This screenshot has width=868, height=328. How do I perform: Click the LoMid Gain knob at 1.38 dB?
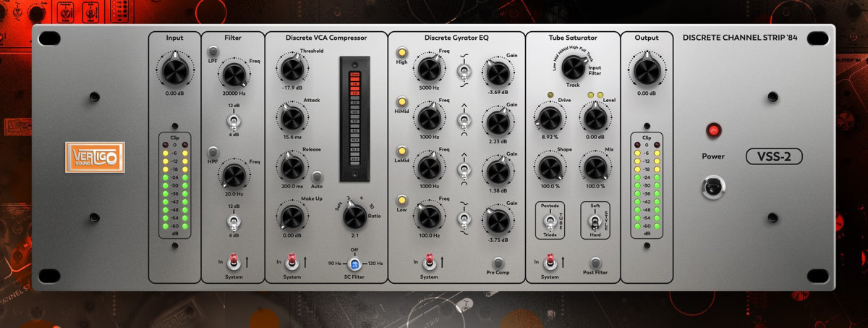498,172
